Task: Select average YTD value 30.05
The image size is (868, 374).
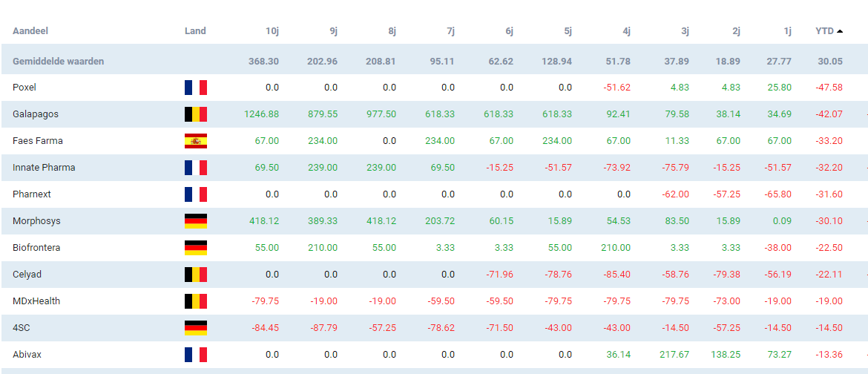Action: [832, 61]
